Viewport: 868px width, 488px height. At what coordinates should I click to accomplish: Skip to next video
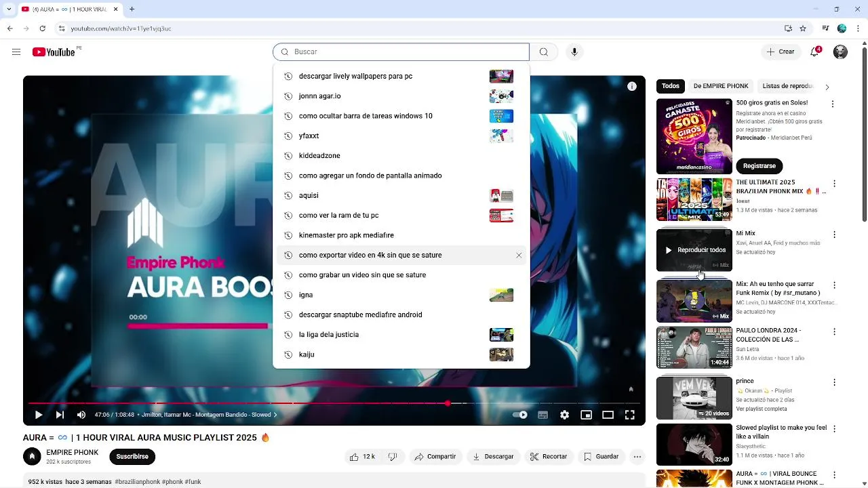(60, 415)
